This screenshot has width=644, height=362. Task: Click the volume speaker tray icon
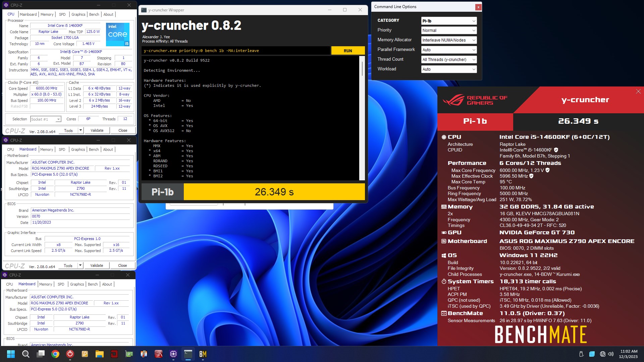(x=611, y=354)
